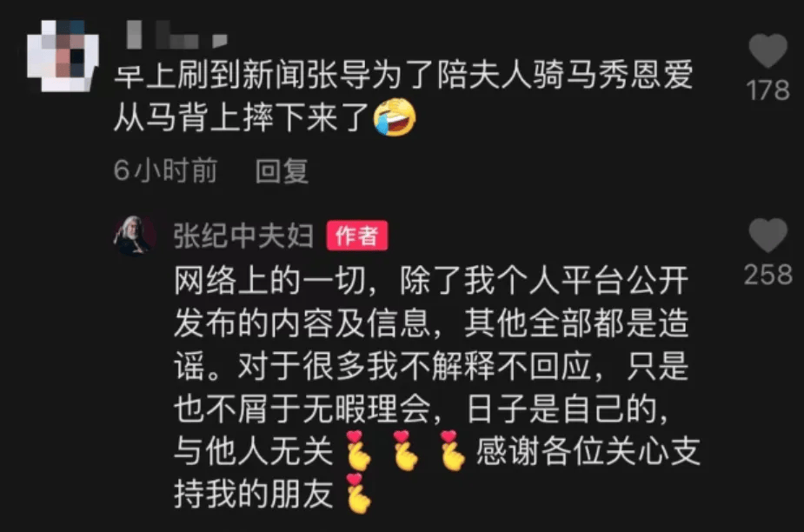The height and width of the screenshot is (532, 804).
Task: Click the 178 like count
Action: pyautogui.click(x=767, y=90)
